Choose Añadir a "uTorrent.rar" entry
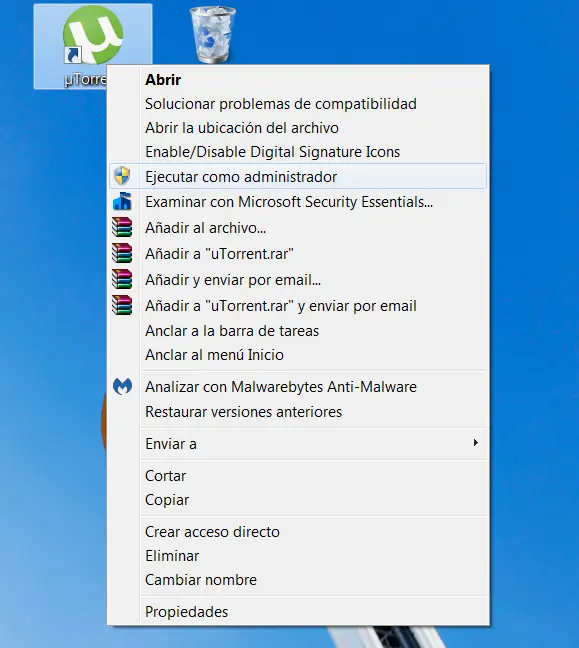 click(298, 254)
